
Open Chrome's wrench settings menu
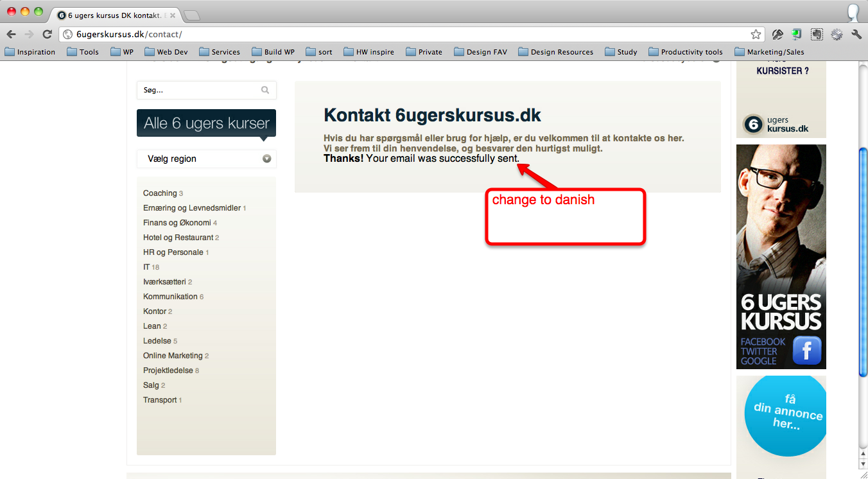pos(856,34)
